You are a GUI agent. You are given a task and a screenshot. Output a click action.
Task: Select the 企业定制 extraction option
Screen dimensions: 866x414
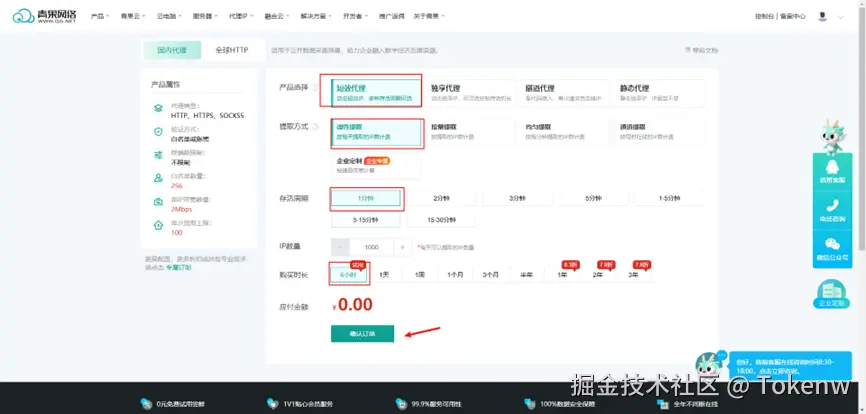pos(376,166)
